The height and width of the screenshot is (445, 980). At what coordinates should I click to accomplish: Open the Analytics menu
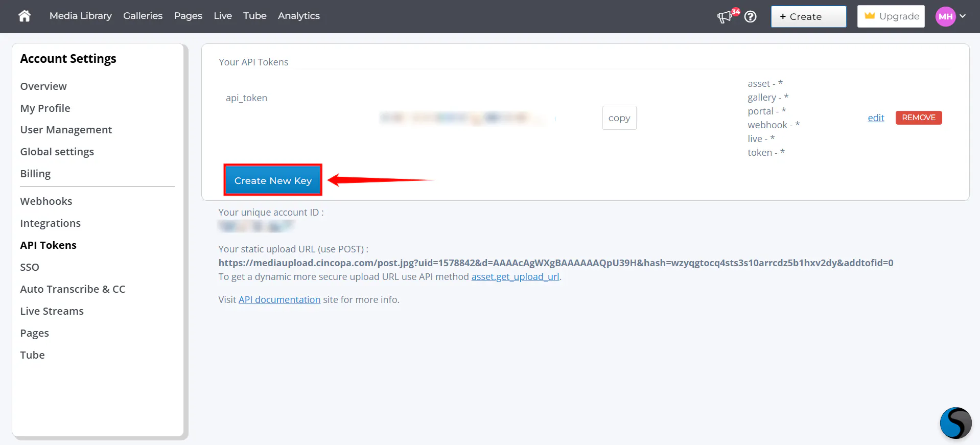pos(299,16)
